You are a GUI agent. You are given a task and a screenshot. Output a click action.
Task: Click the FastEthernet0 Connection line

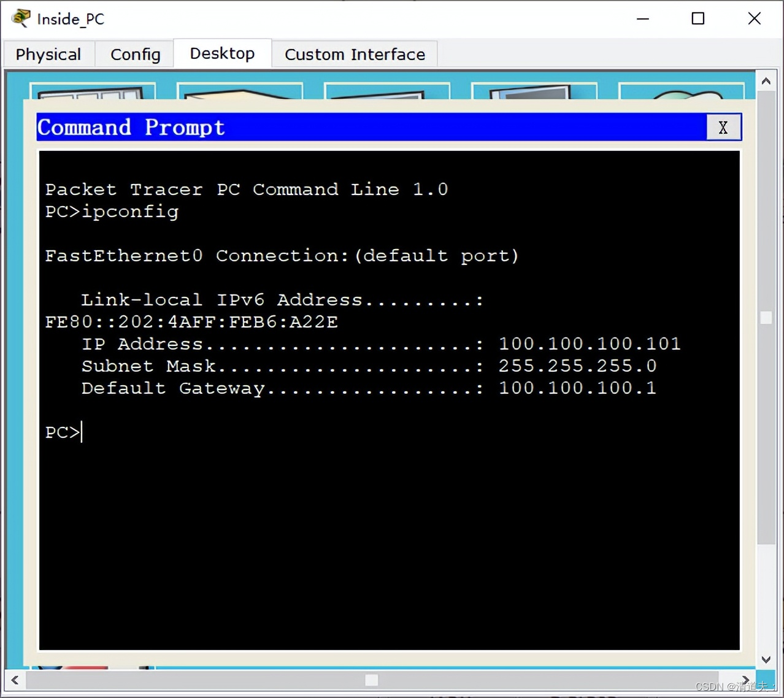[282, 256]
